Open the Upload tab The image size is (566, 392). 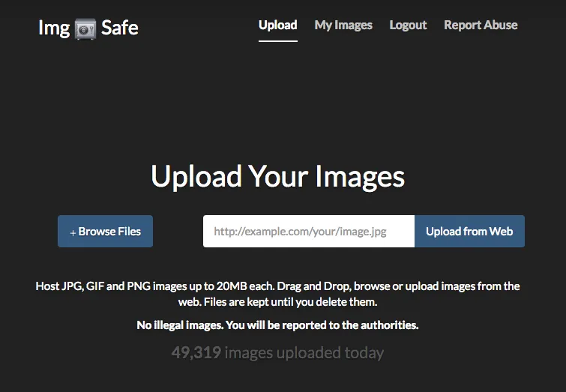(x=278, y=25)
